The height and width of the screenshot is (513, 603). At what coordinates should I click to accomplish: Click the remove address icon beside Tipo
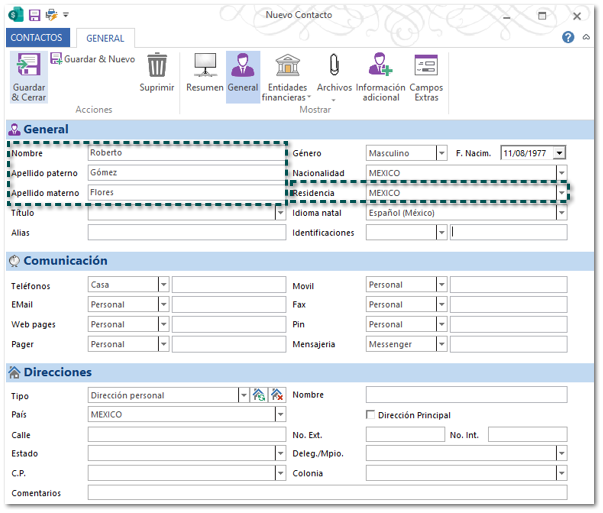[x=277, y=395]
